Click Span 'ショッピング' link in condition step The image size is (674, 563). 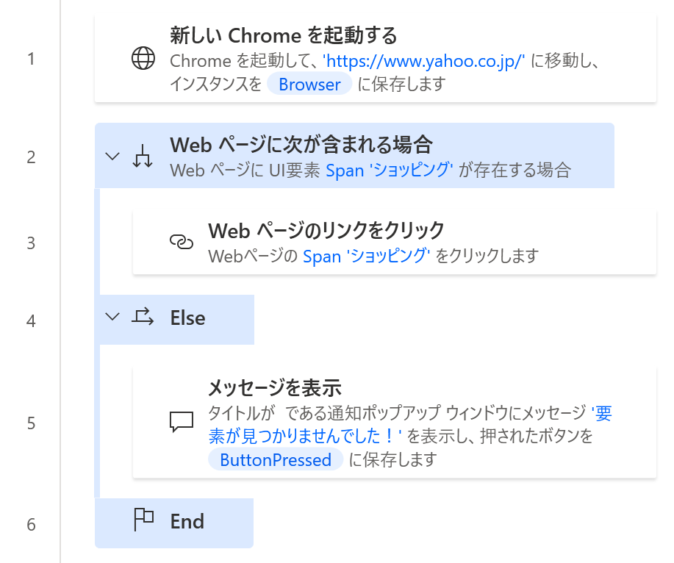tap(389, 170)
